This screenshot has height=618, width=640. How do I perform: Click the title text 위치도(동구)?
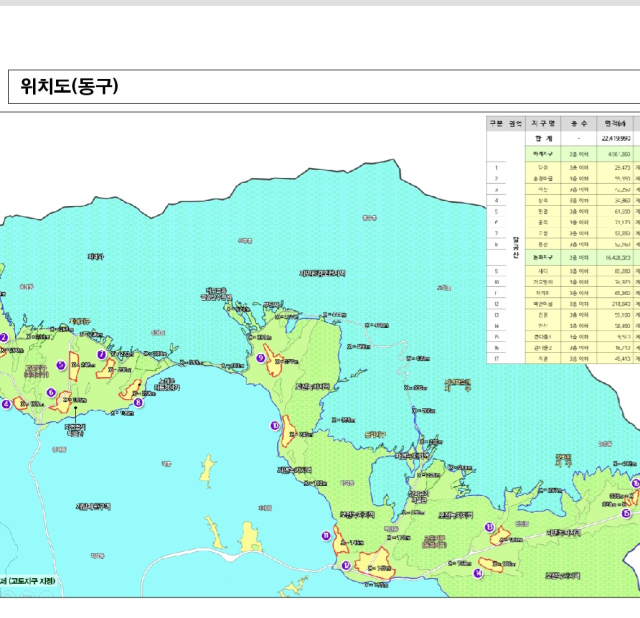[x=69, y=86]
